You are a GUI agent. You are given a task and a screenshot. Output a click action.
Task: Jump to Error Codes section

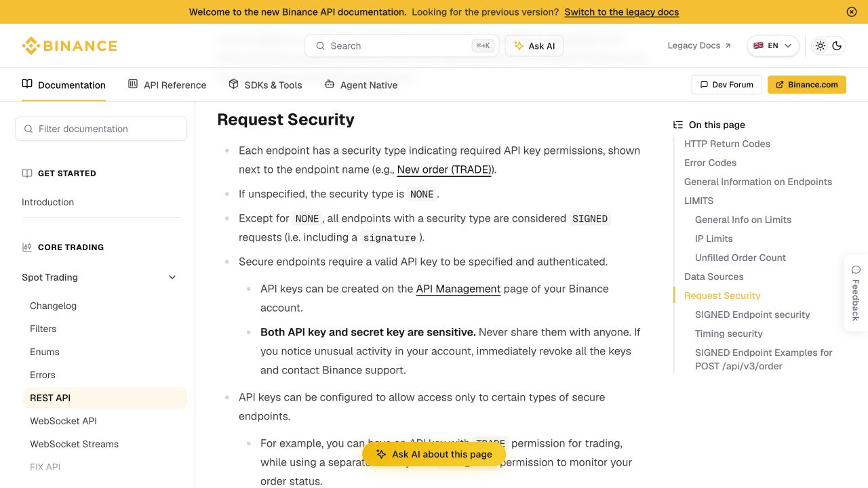click(710, 163)
